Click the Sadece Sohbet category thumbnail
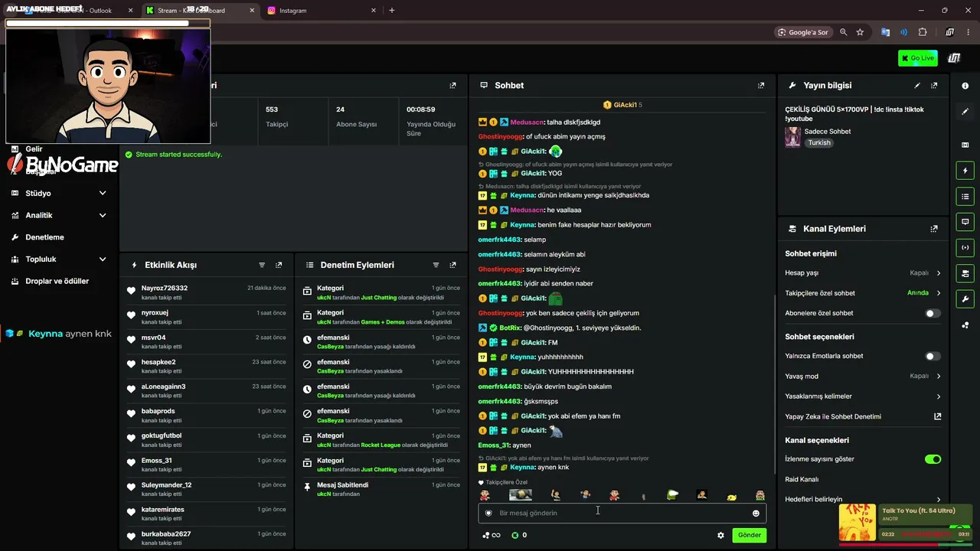Screen dimensions: 980x551 tap(792, 137)
